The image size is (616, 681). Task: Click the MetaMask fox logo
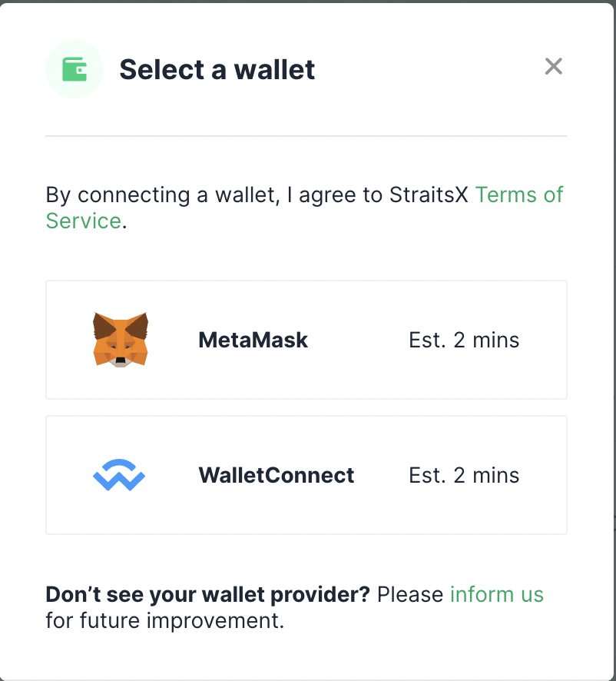tap(121, 340)
